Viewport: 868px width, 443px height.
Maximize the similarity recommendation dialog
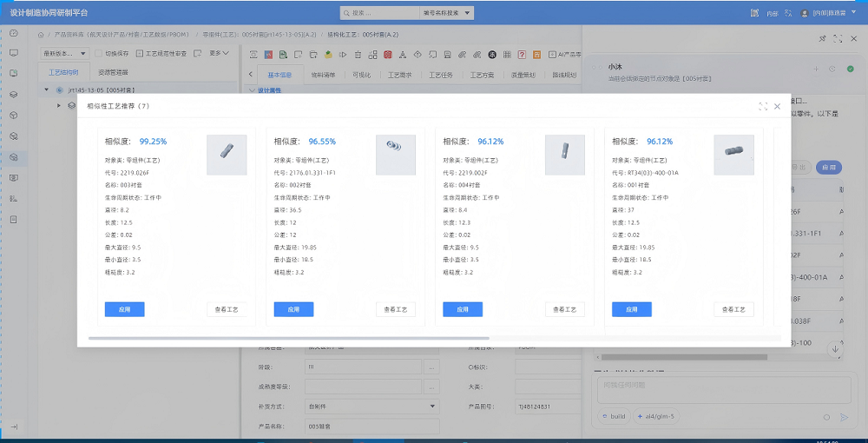pyautogui.click(x=763, y=106)
